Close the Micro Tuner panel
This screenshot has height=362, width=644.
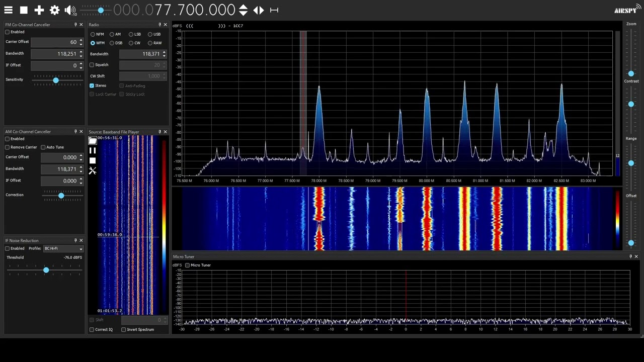636,256
